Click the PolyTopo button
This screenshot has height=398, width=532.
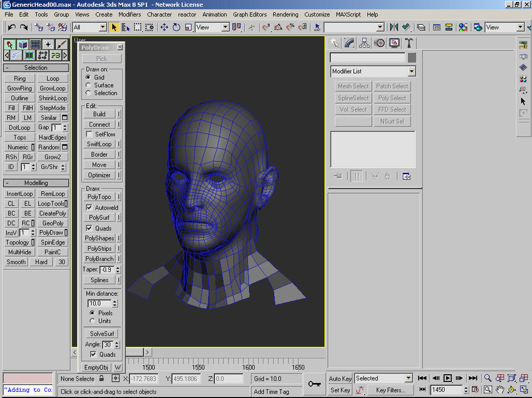[x=99, y=197]
